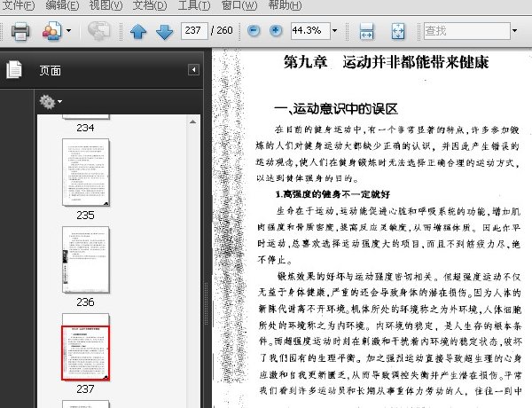532x408 pixels.
Task: Open the 工具(T) menu
Action: tap(194, 5)
